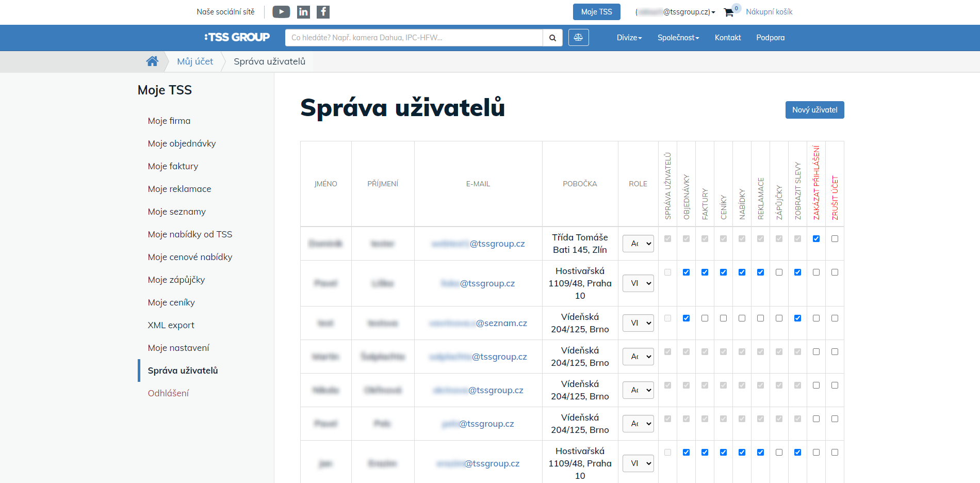Expand the Divize menu dropdown
The height and width of the screenshot is (483, 980).
629,38
